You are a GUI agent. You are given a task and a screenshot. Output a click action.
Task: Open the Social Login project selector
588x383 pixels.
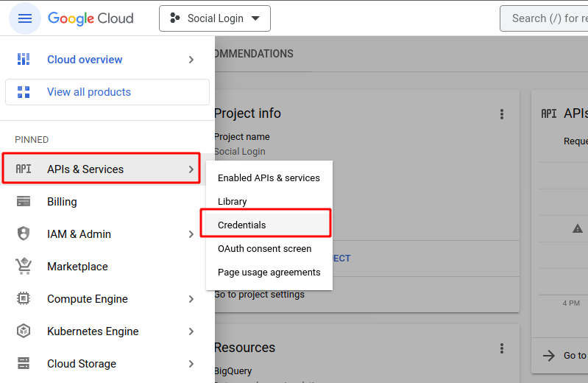(214, 18)
